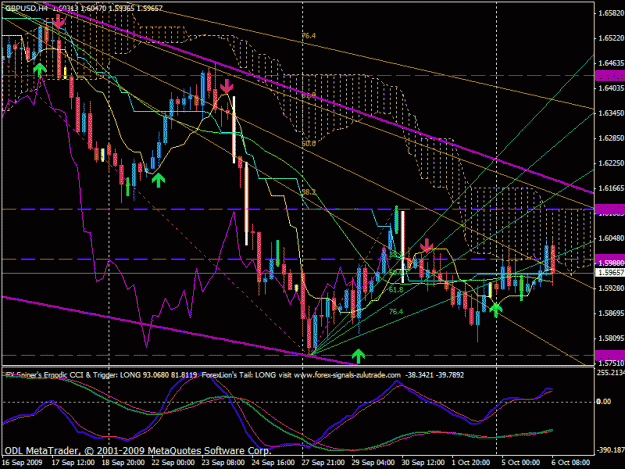Click the 6 Oct 08:00 time label
The height and width of the screenshot is (469, 625).
pos(571,463)
